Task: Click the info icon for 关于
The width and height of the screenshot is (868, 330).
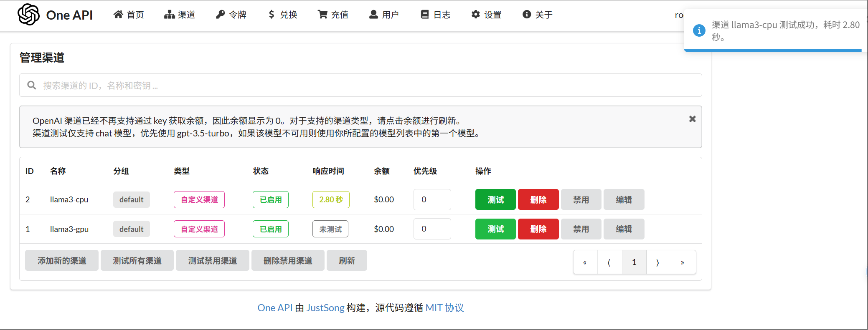Action: point(527,15)
